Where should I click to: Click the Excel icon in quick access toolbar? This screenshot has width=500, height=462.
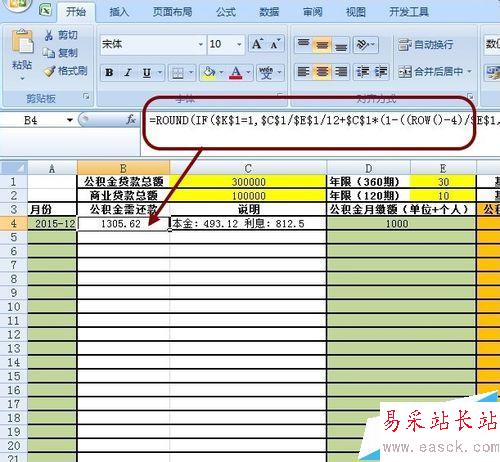point(45,9)
